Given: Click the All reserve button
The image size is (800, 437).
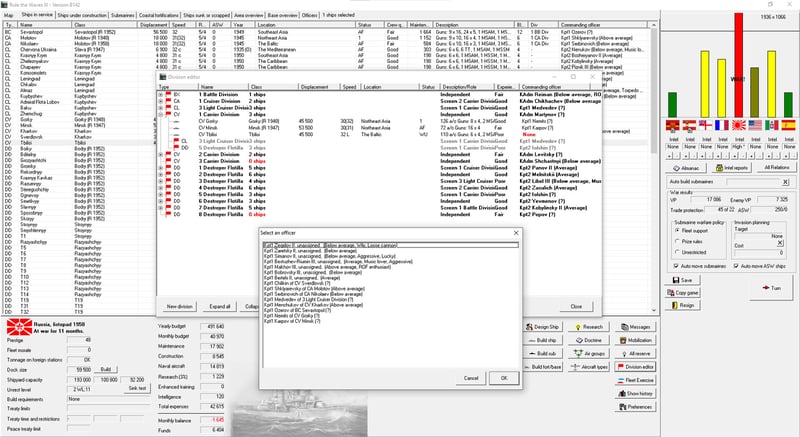Looking at the screenshot, I should 636,353.
